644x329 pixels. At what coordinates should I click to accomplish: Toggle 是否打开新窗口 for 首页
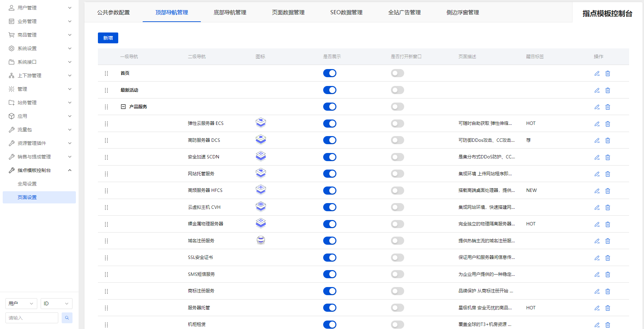coord(397,73)
